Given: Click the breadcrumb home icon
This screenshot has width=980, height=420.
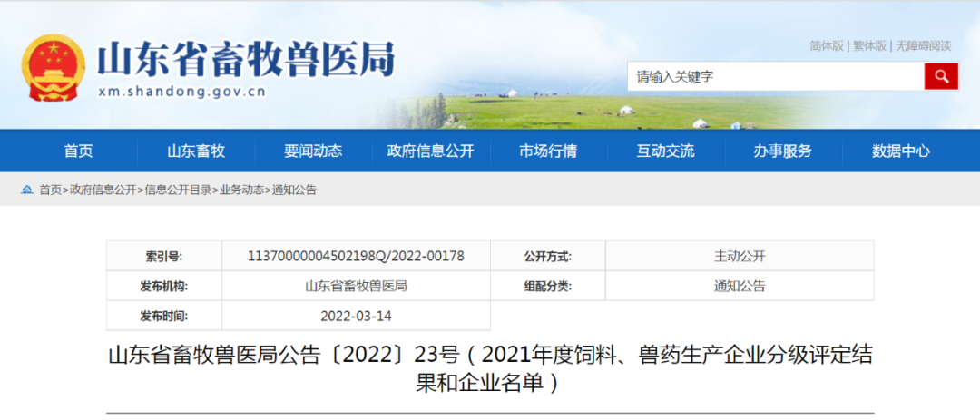Looking at the screenshot, I should coord(27,190).
